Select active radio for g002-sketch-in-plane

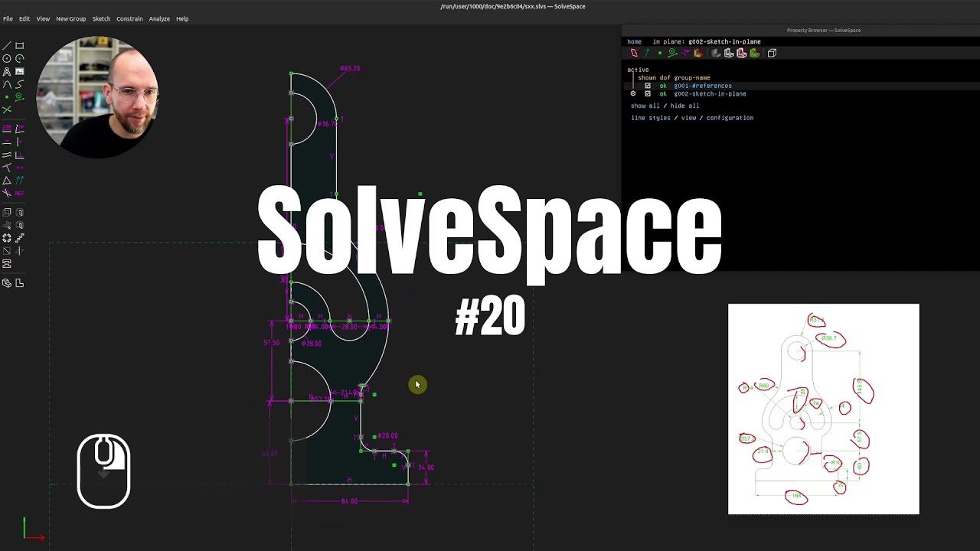point(633,93)
